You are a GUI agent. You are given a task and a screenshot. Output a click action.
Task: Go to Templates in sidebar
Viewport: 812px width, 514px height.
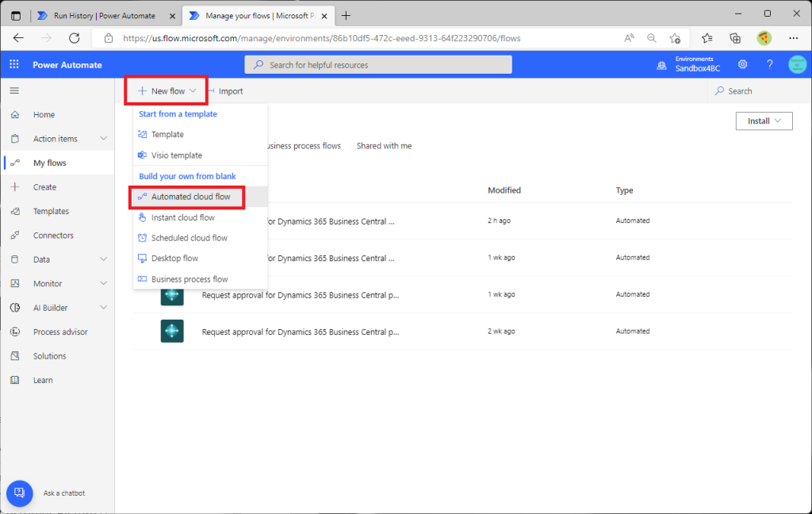51,212
